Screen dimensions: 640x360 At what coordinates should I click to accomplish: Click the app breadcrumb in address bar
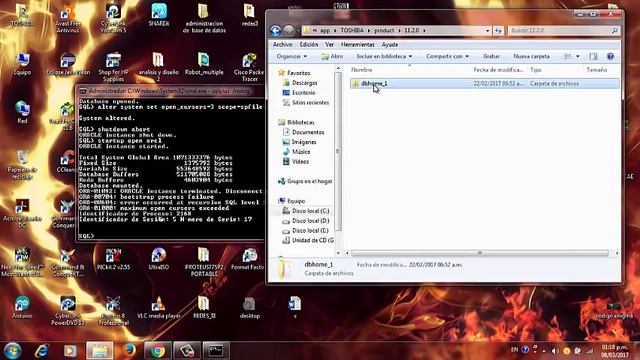(325, 31)
